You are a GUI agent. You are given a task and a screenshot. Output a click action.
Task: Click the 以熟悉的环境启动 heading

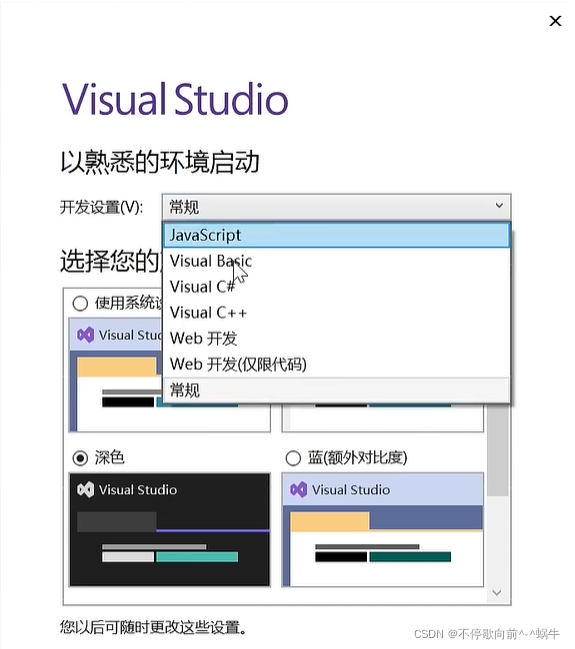pos(160,162)
